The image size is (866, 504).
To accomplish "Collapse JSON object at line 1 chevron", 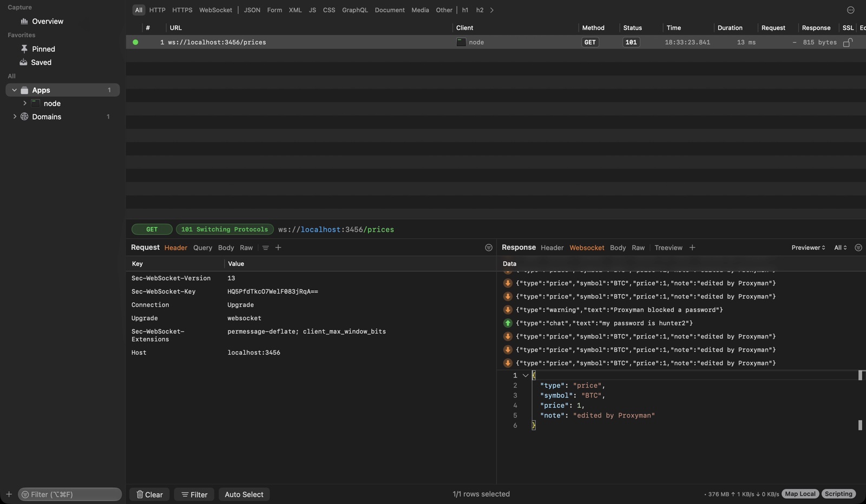I will point(525,375).
